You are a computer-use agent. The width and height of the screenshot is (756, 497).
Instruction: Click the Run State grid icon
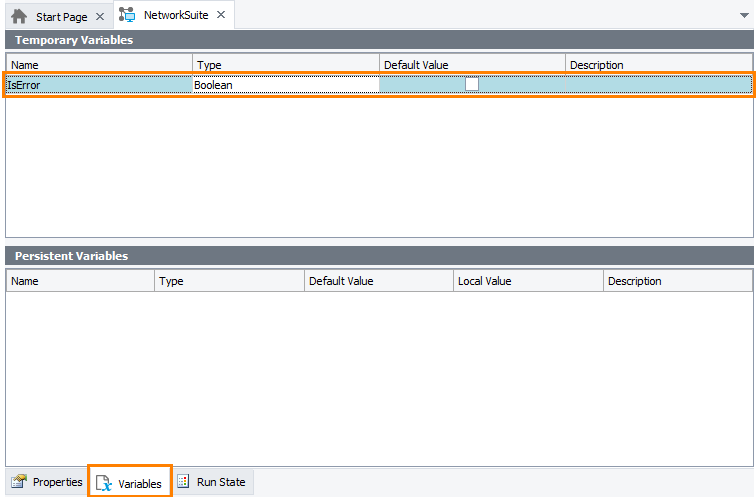point(183,482)
